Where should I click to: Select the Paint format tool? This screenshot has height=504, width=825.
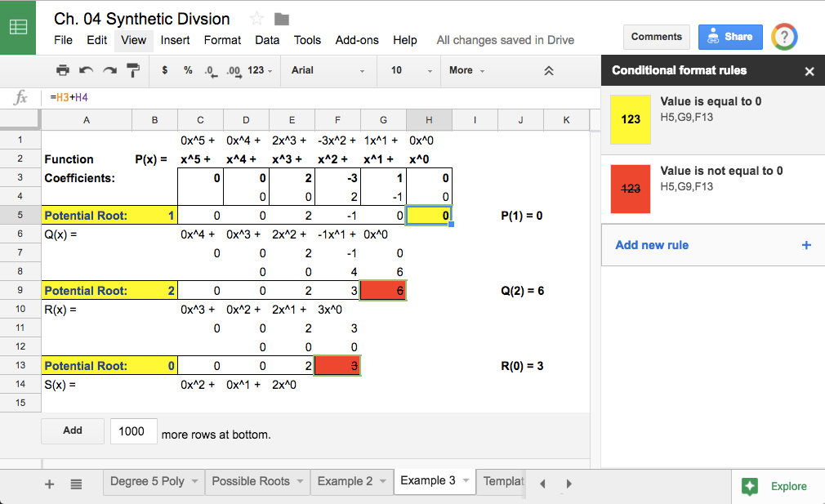[134, 70]
